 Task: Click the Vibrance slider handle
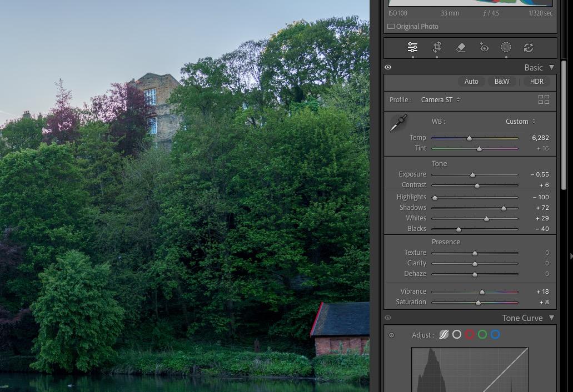pyautogui.click(x=482, y=292)
